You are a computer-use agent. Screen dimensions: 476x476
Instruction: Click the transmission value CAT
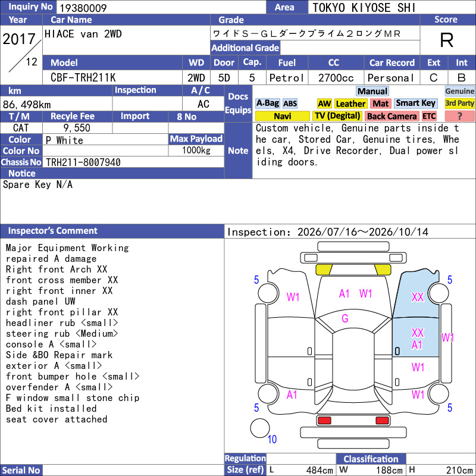tap(21, 128)
